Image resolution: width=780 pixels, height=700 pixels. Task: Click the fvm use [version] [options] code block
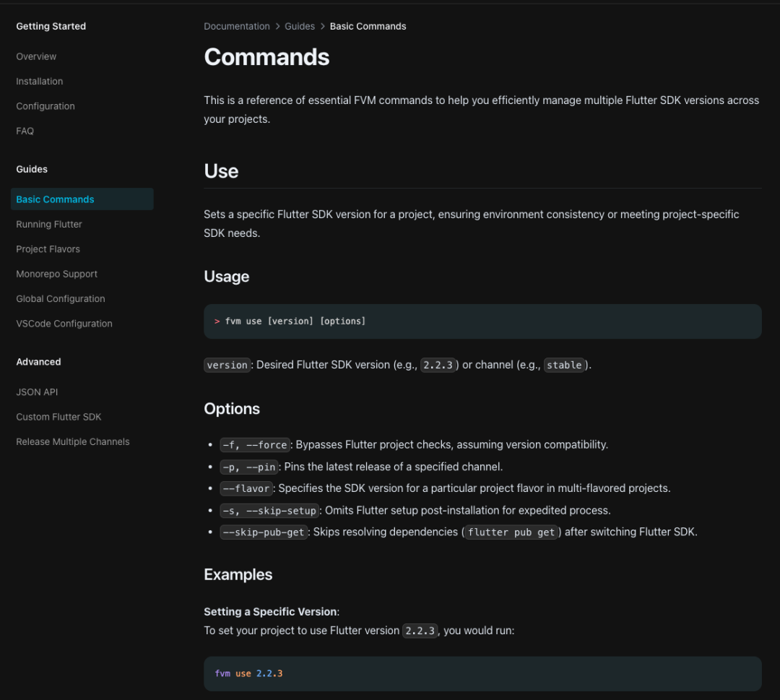(x=482, y=321)
